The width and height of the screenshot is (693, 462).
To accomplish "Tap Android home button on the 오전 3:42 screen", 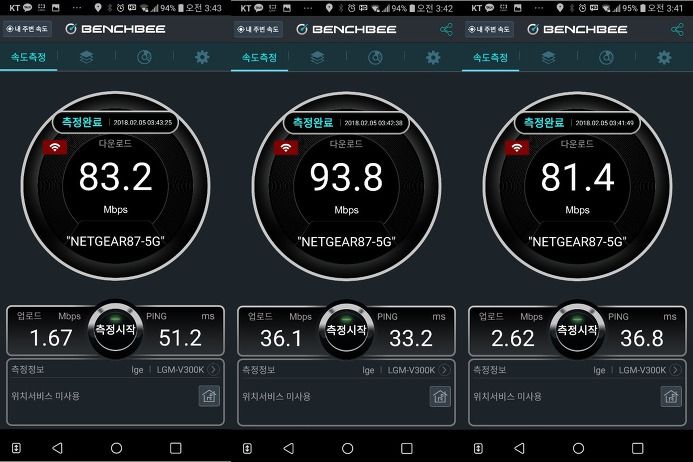I will pos(347,449).
